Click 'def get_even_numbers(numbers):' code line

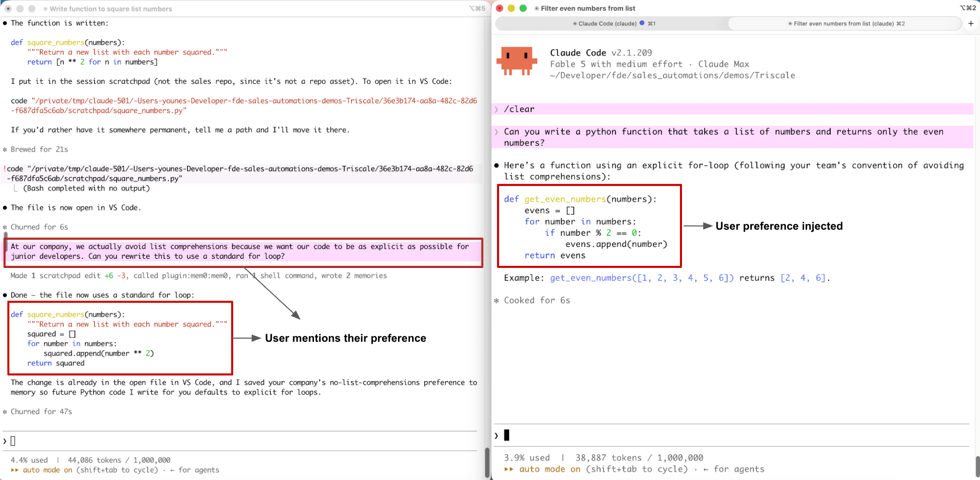(x=580, y=199)
